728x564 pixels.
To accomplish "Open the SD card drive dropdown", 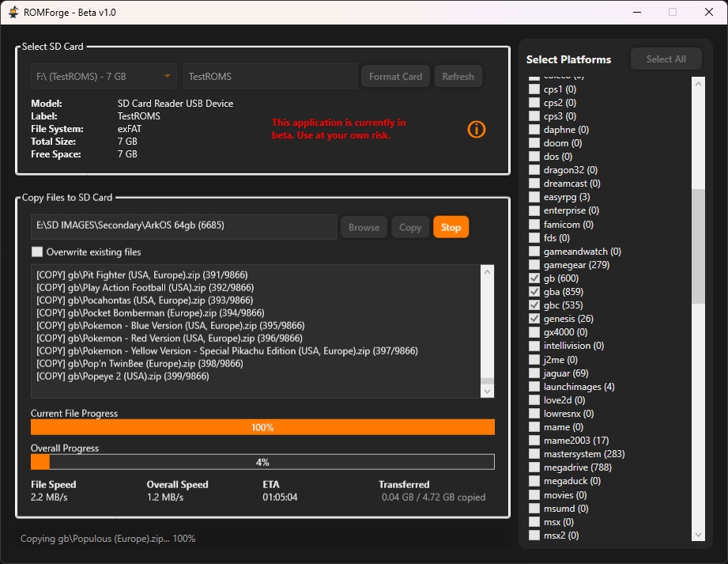I will pyautogui.click(x=104, y=77).
